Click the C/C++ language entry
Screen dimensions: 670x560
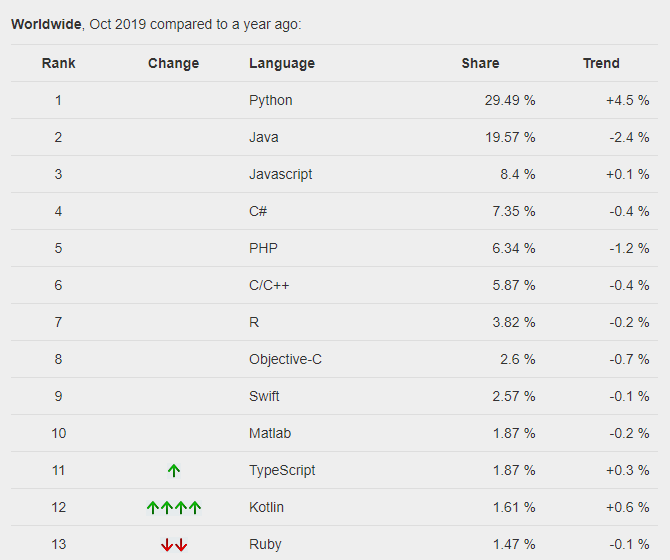click(269, 285)
